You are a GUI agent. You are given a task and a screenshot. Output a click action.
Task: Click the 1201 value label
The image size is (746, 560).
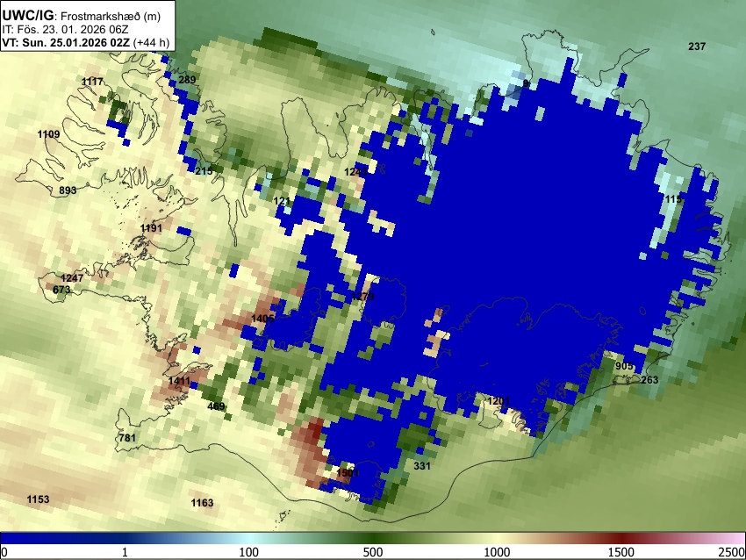click(x=499, y=401)
